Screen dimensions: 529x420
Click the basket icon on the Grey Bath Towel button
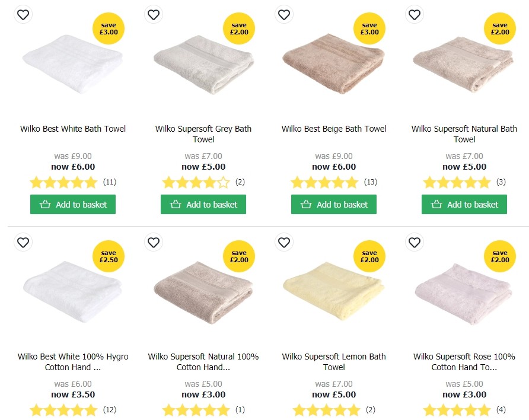[176, 204]
